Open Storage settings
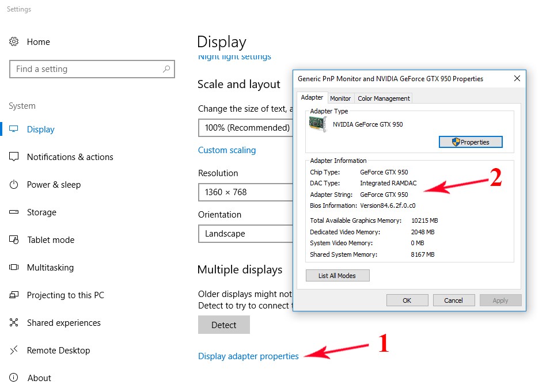This screenshot has width=550, height=392. pos(41,212)
